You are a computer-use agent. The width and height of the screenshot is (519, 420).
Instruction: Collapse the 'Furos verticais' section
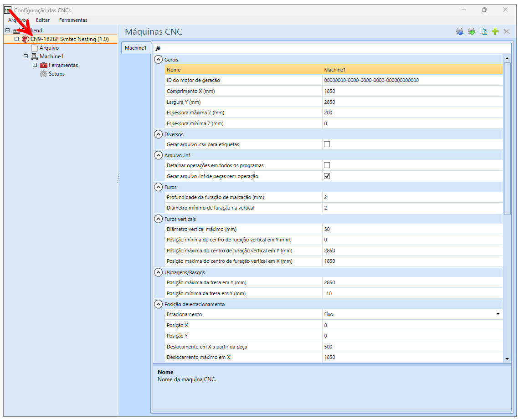(159, 219)
